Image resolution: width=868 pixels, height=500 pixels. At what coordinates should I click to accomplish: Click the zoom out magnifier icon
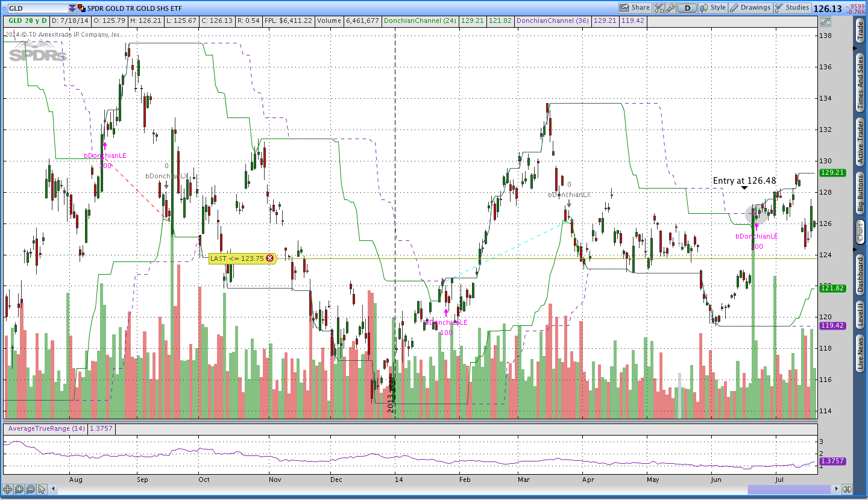click(31, 489)
